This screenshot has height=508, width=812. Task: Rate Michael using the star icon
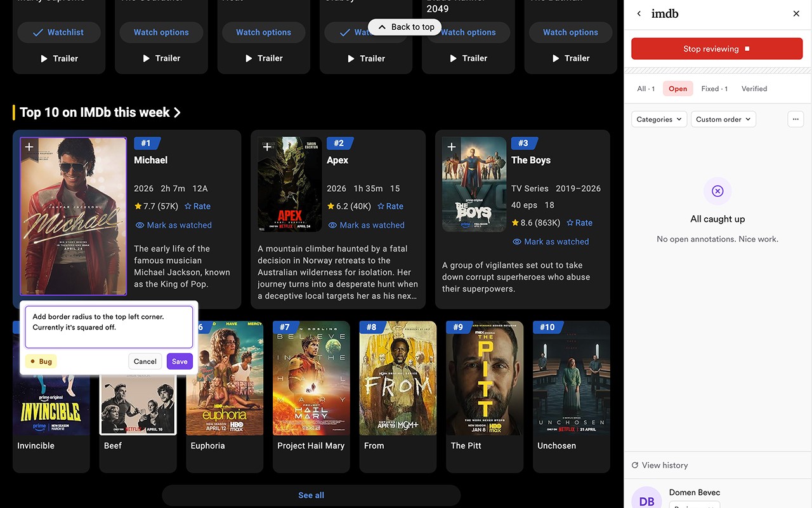197,206
